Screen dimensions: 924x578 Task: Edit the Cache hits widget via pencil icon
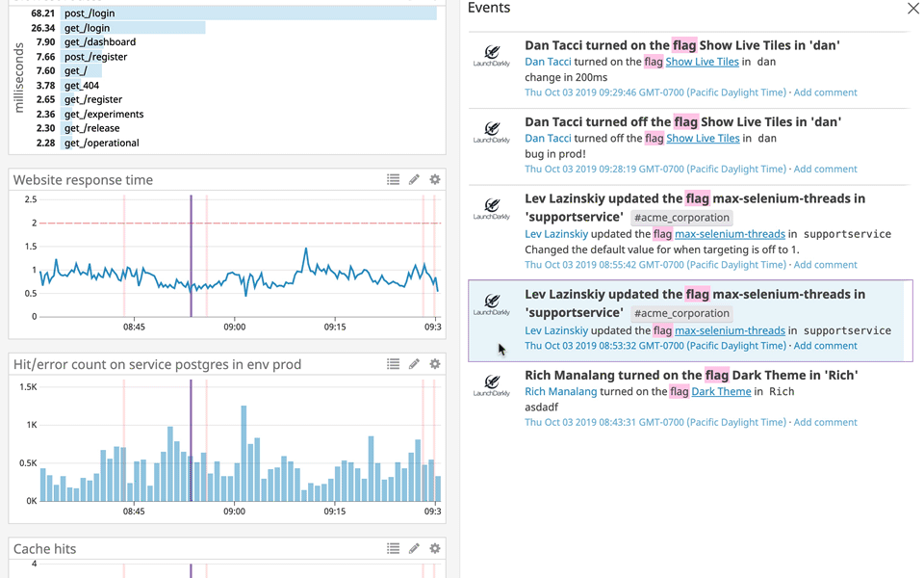[x=414, y=548]
